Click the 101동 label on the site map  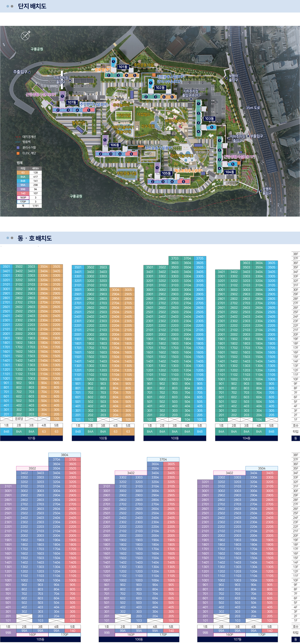coord(123,67)
